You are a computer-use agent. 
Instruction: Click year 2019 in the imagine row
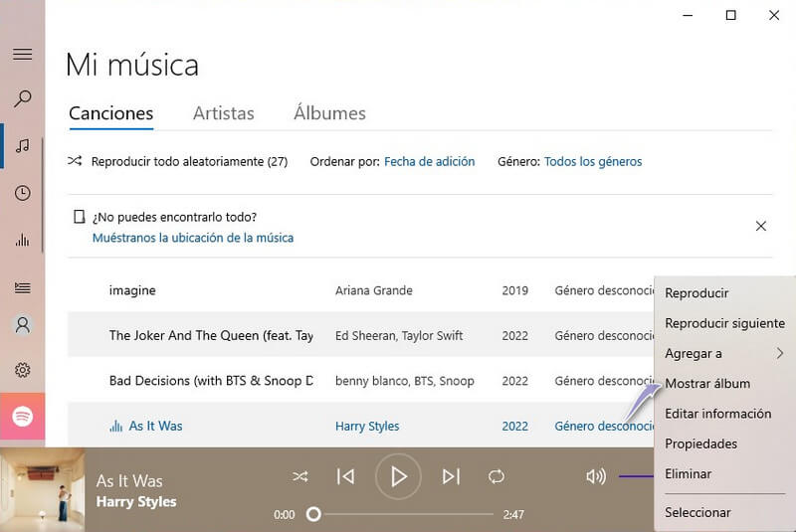click(514, 290)
